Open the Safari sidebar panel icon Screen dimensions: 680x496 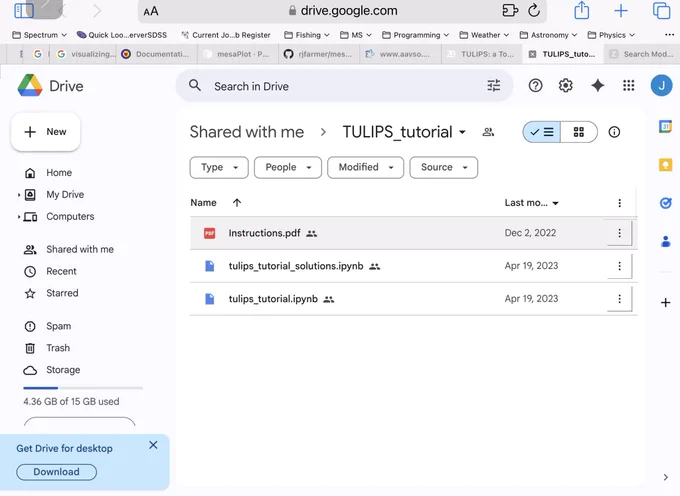pyautogui.click(x=24, y=10)
